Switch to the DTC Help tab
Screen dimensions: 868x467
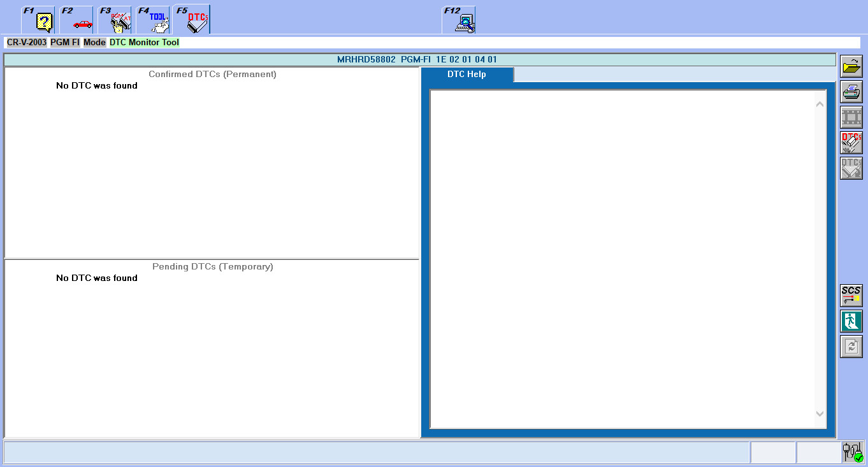coord(467,75)
